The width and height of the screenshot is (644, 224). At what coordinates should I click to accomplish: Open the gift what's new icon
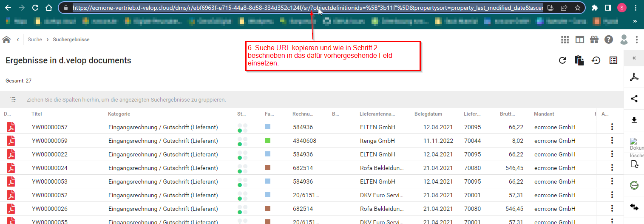click(x=594, y=40)
